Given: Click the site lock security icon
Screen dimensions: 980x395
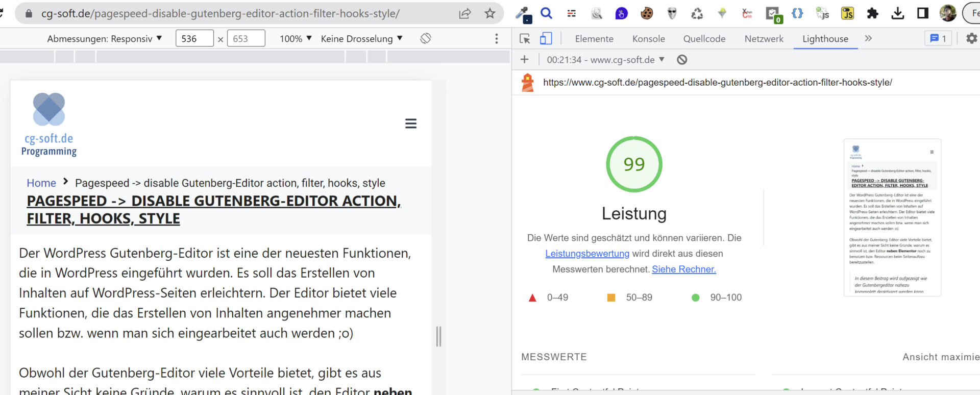Looking at the screenshot, I should 29,13.
